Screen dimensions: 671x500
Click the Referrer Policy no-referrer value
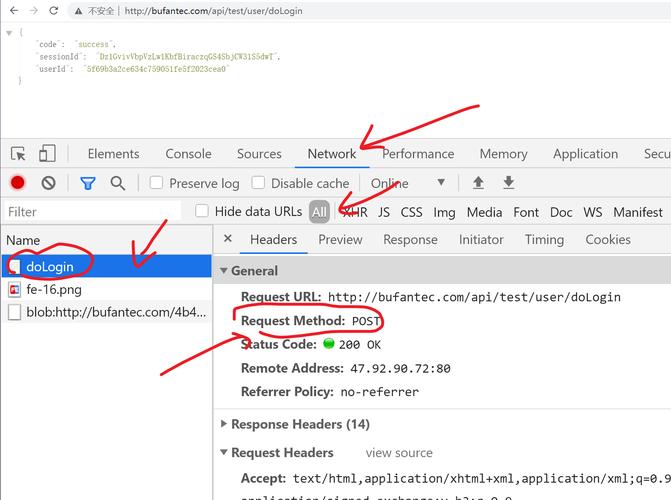pyautogui.click(x=380, y=392)
